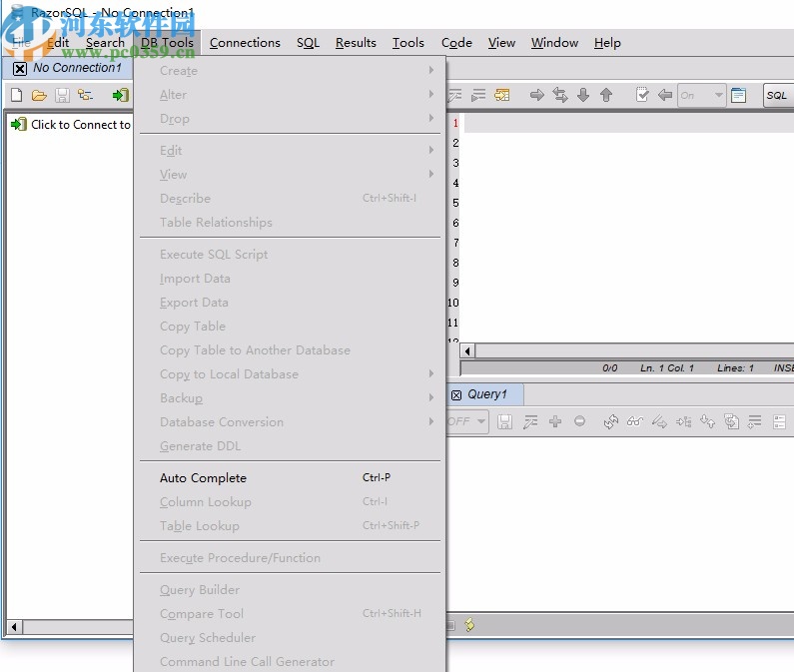Expand the Database Conversion submenu
Image resolution: width=794 pixels, height=672 pixels.
(x=291, y=421)
